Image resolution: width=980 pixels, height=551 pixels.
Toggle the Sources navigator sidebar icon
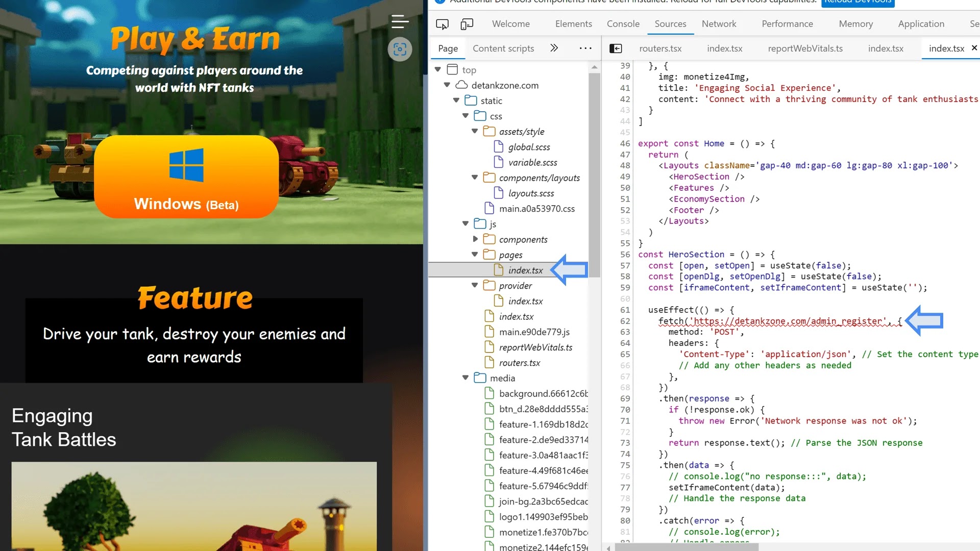[x=616, y=48]
